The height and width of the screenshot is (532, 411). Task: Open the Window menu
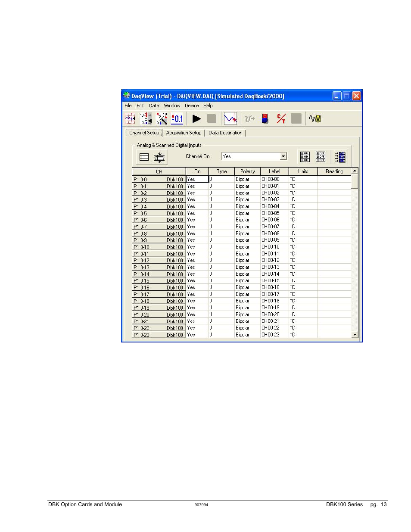(172, 106)
